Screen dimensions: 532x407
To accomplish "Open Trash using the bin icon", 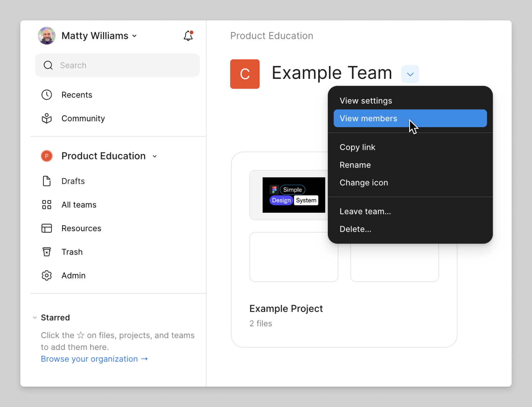I will 47,252.
